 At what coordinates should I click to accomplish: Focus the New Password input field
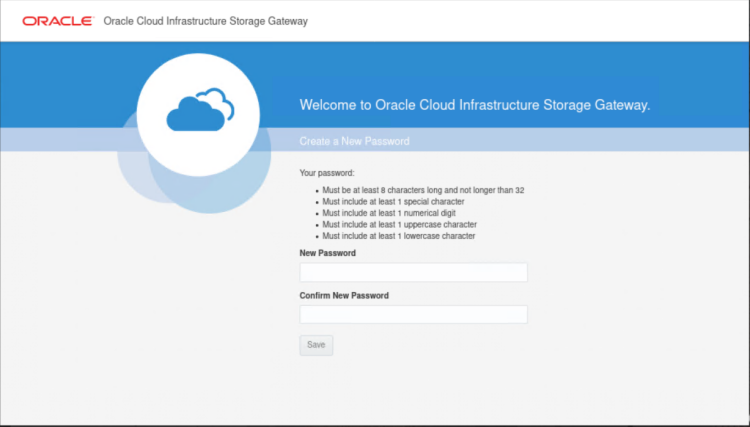[x=413, y=273]
